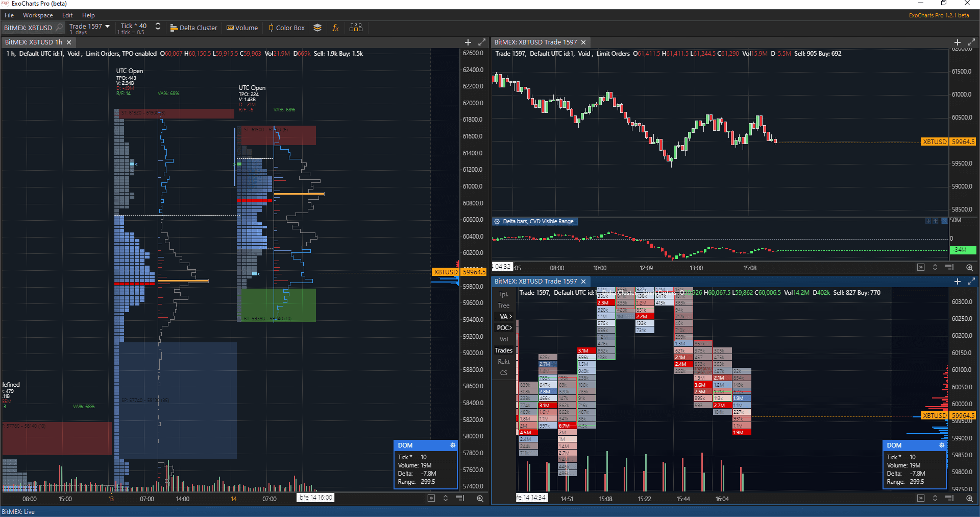Screen dimensions: 980x517
Task: Click the 1h chart XBTUSD 59964.5 price label
Action: point(460,272)
